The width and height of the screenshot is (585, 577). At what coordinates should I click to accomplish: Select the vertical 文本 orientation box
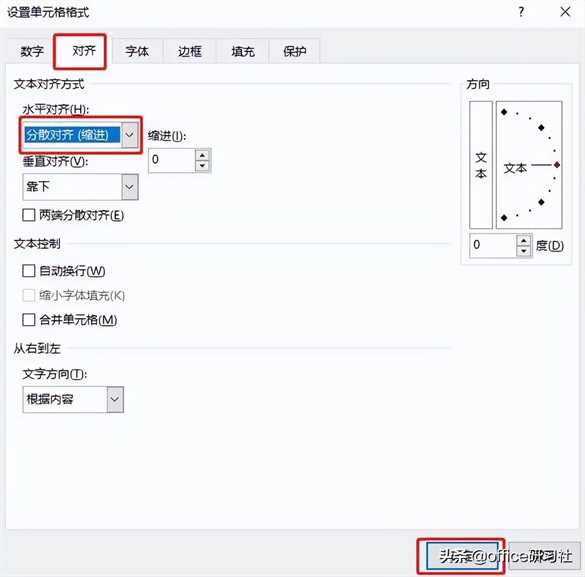tap(481, 164)
